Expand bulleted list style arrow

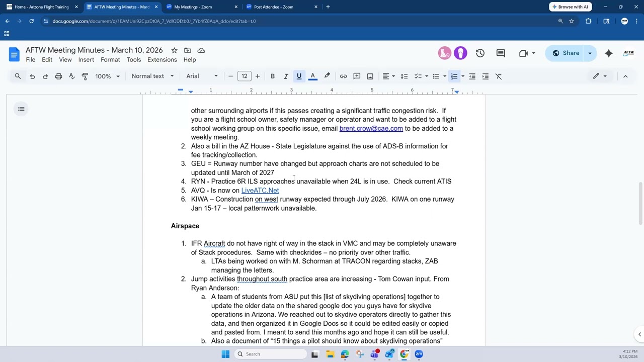445,76
